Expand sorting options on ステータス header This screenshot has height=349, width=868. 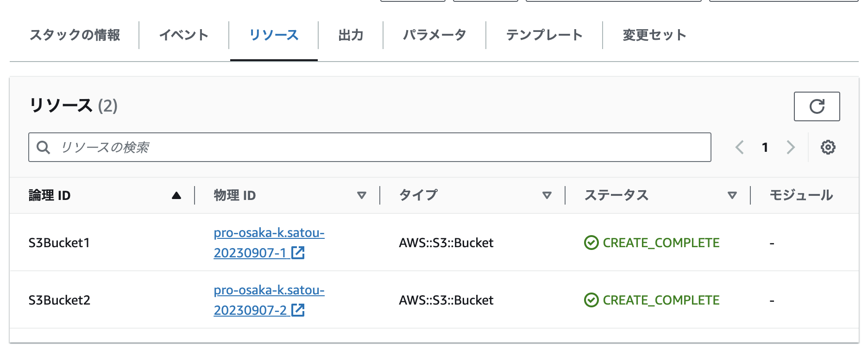tap(732, 195)
